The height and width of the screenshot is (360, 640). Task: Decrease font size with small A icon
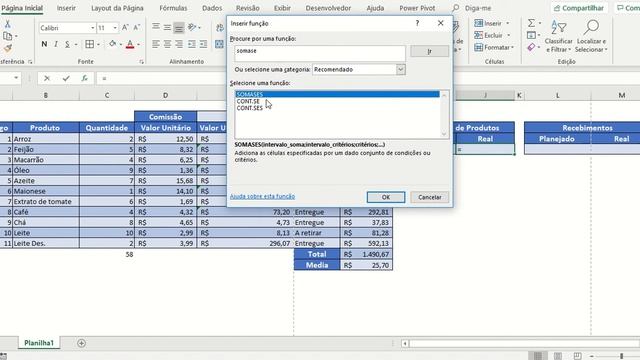137,27
